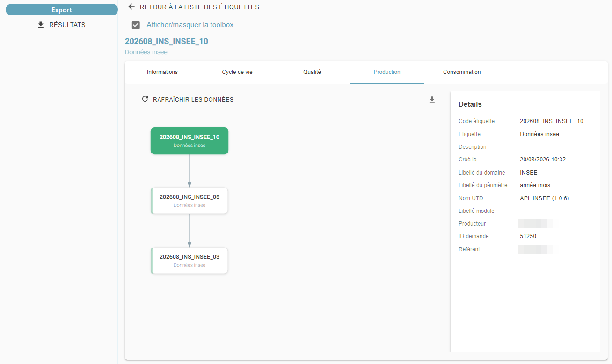
Task: Toggle the Afficher/masquer la toolbox checkbox
Action: [136, 25]
